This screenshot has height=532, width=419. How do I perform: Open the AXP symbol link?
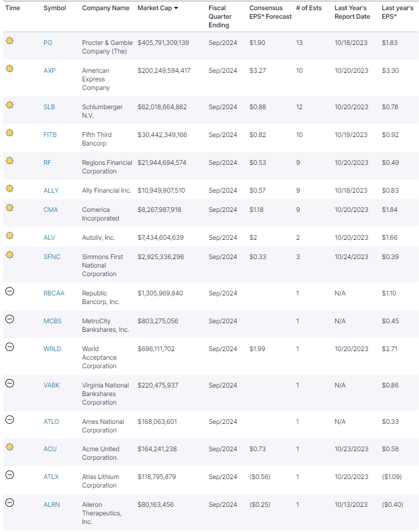(50, 71)
